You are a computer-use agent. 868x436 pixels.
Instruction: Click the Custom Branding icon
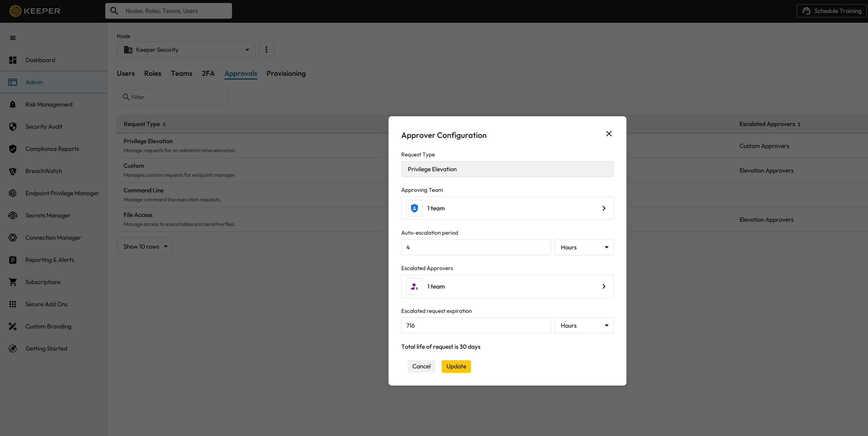(x=13, y=326)
